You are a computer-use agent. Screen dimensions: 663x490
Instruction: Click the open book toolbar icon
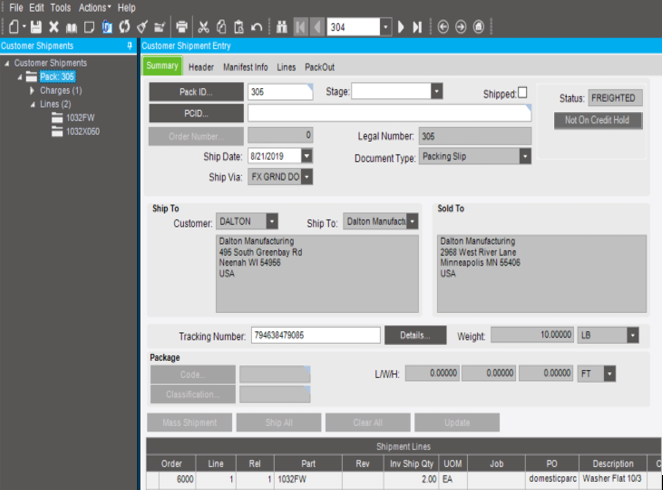[71, 27]
